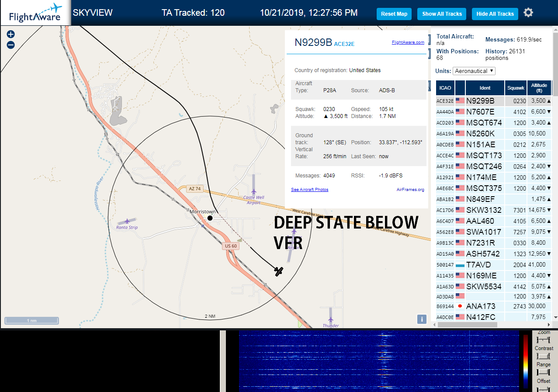Select the N849EF aircraft row
Viewport: 558px width, 392px height.
[x=494, y=199]
